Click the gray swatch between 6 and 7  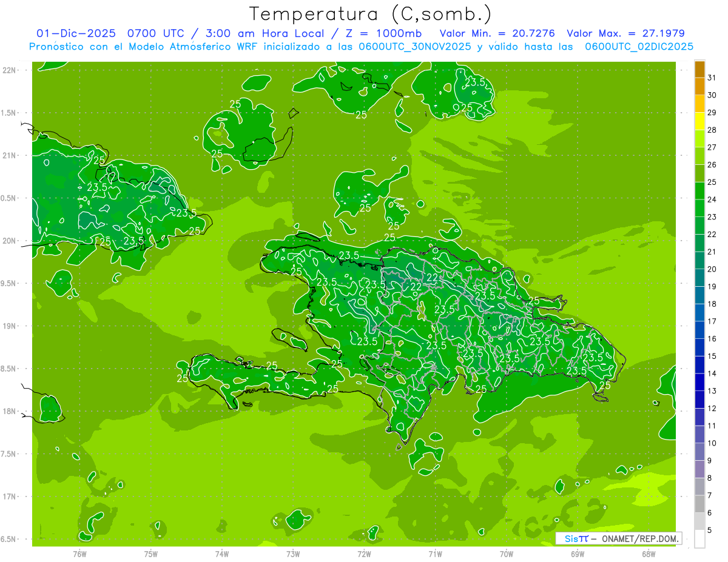699,504
